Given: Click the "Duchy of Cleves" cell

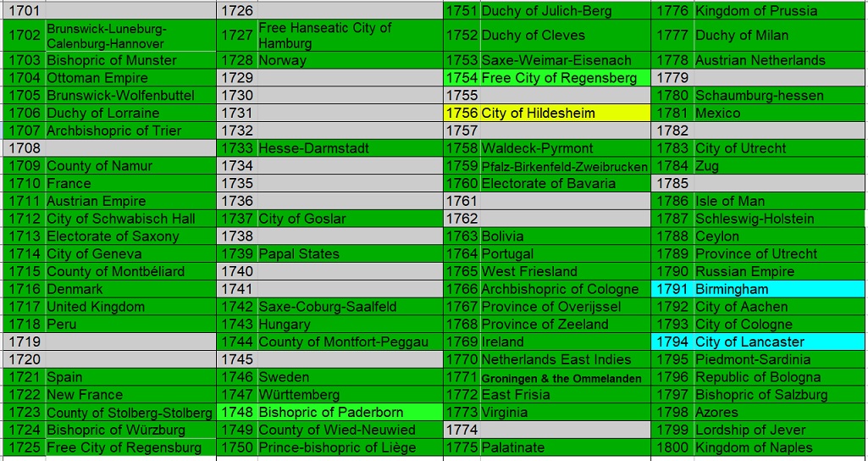Looking at the screenshot, I should pos(565,36).
